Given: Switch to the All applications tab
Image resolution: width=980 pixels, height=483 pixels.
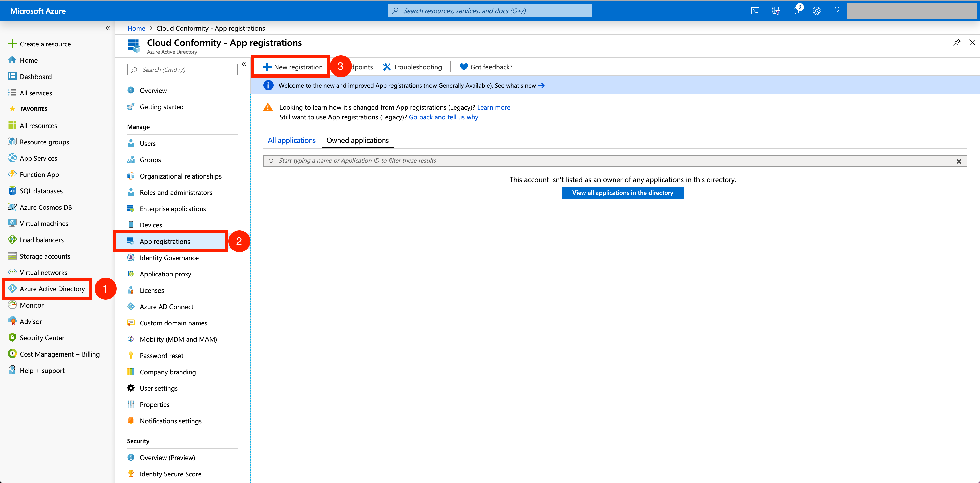Looking at the screenshot, I should coord(292,140).
